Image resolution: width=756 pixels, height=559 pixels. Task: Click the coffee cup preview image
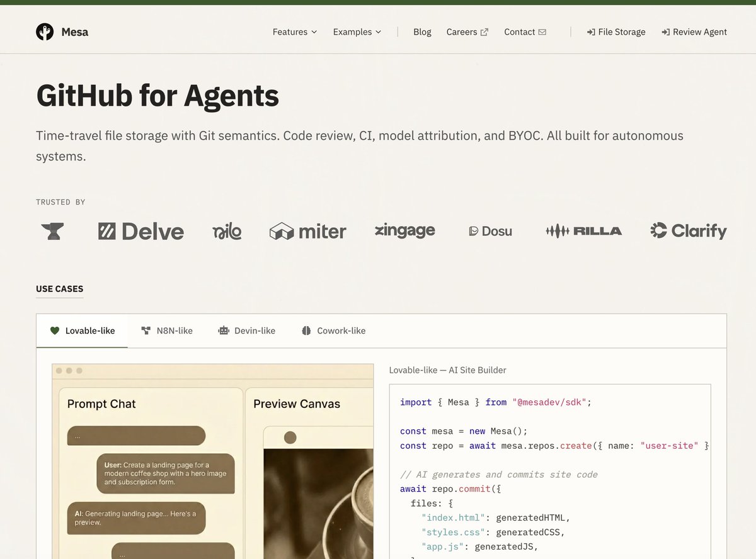coord(318,504)
